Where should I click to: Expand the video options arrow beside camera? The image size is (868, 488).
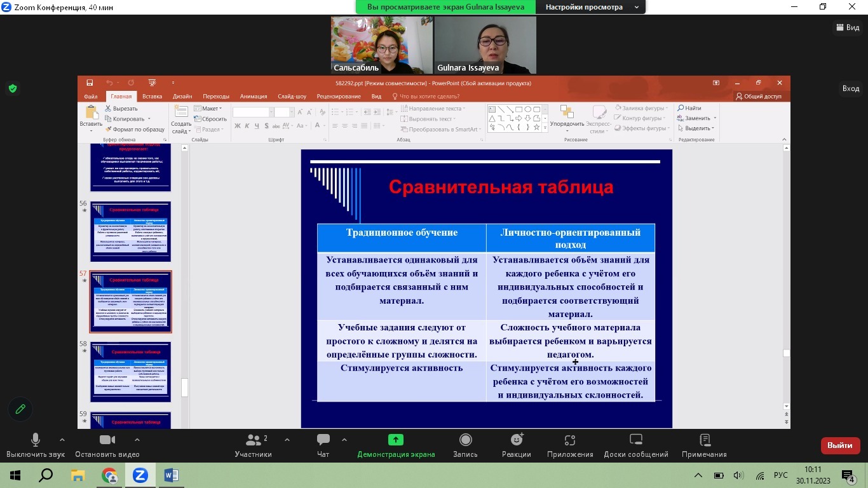(x=137, y=440)
